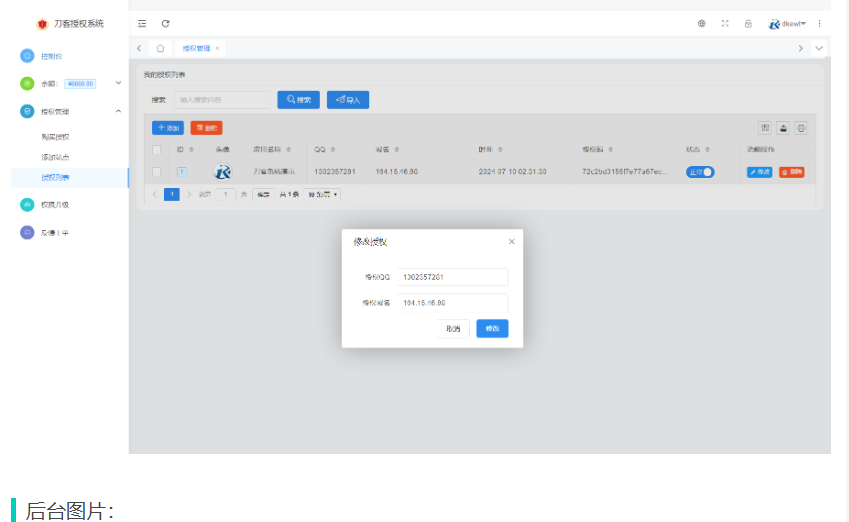Click the lock screen icon
The width and height of the screenshot is (849, 522).
748,23
